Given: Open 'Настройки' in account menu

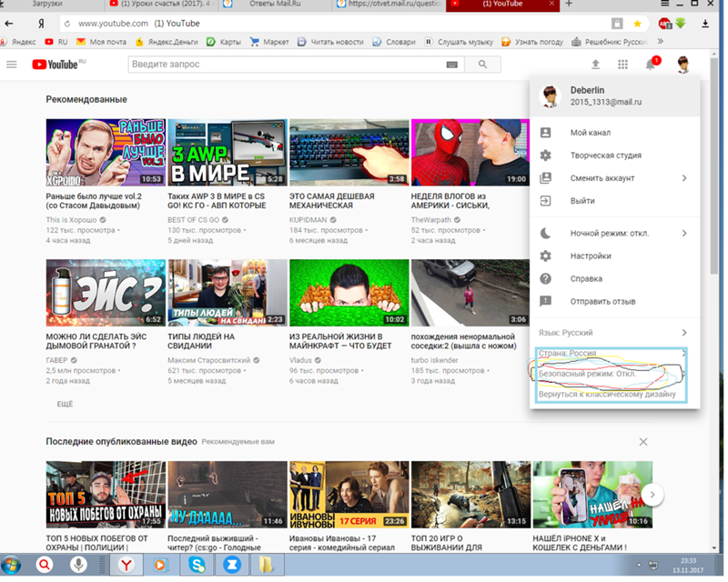Looking at the screenshot, I should (x=615, y=256).
